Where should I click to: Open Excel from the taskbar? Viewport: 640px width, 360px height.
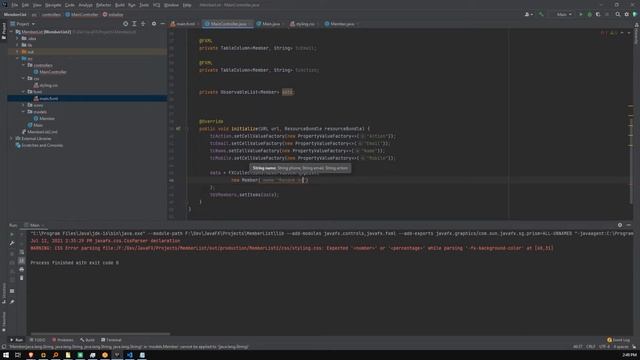click(x=80, y=355)
